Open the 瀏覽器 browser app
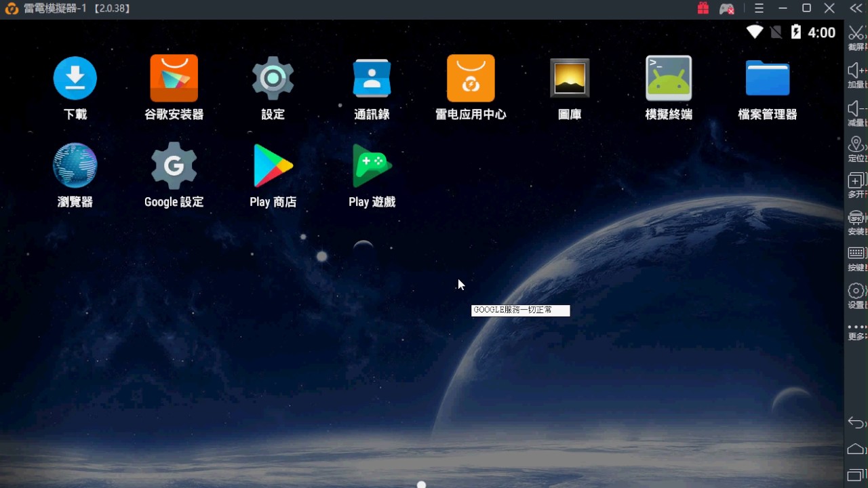This screenshot has width=868, height=488. [x=75, y=165]
